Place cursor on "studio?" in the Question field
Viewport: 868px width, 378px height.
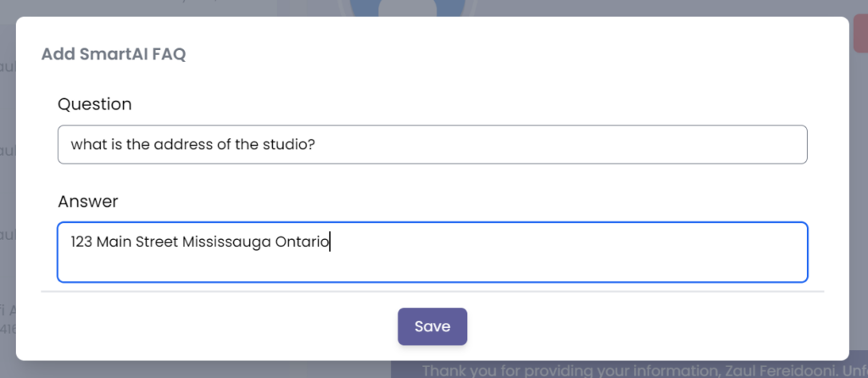pyautogui.click(x=288, y=145)
